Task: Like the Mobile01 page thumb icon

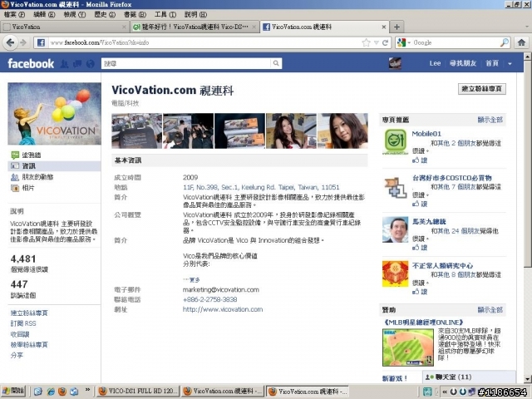Action: [416, 160]
